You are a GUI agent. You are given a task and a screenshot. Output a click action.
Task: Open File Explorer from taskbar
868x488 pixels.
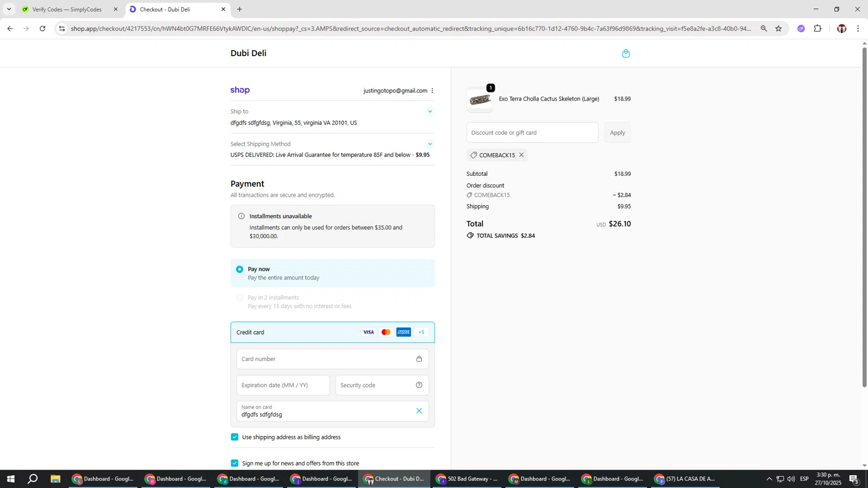pyautogui.click(x=56, y=479)
